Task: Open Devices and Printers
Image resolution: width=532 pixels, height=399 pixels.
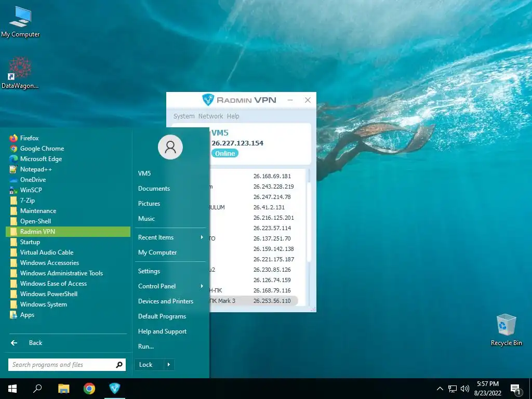Action: (166, 301)
